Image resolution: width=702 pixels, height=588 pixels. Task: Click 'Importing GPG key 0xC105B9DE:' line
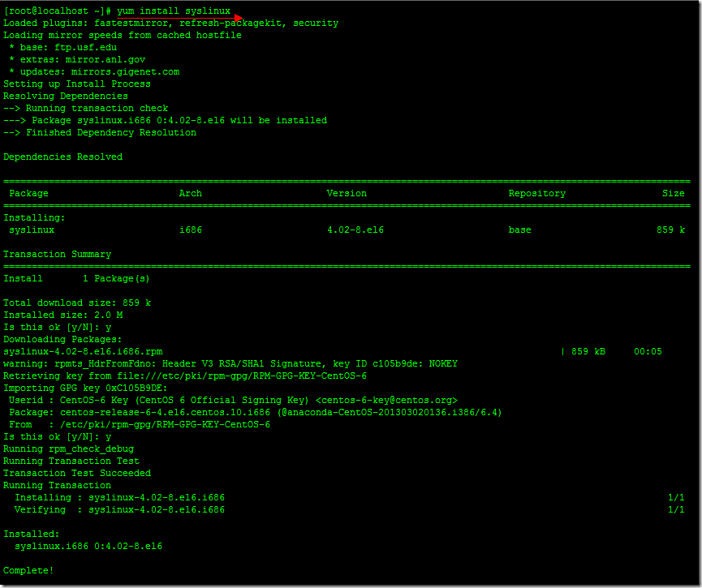[85, 388]
